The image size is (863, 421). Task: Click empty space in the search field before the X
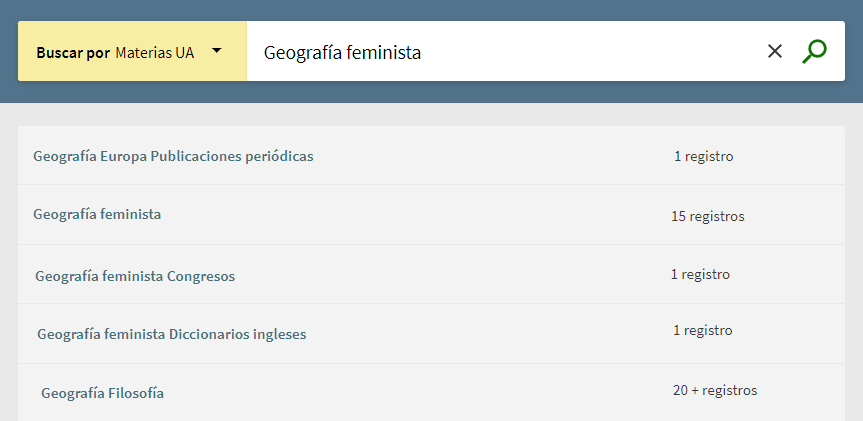[x=600, y=52]
